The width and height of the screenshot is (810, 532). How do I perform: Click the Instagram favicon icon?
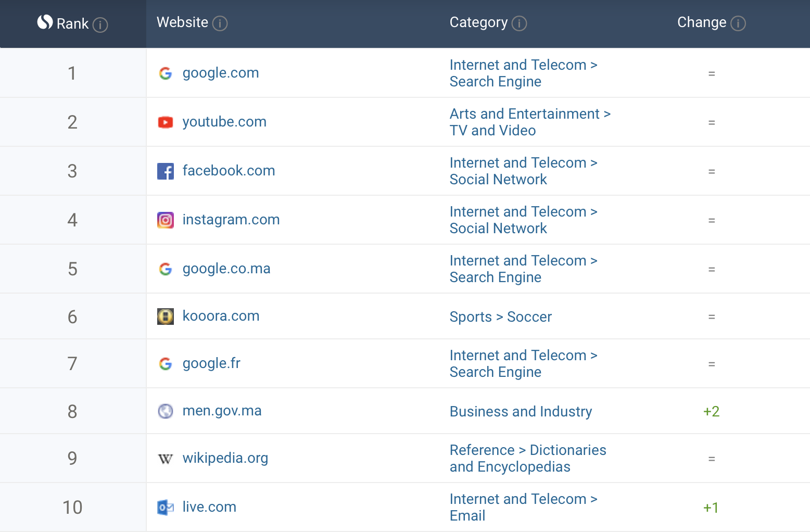click(x=166, y=220)
